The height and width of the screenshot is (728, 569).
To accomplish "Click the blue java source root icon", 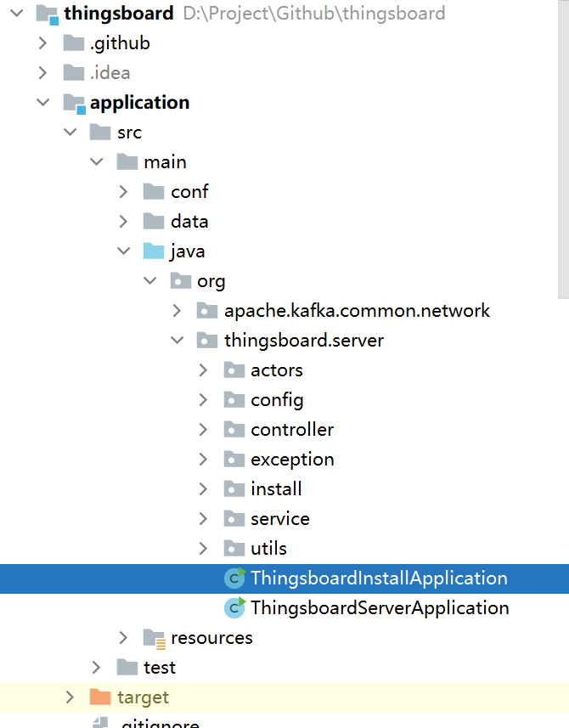I will (154, 251).
